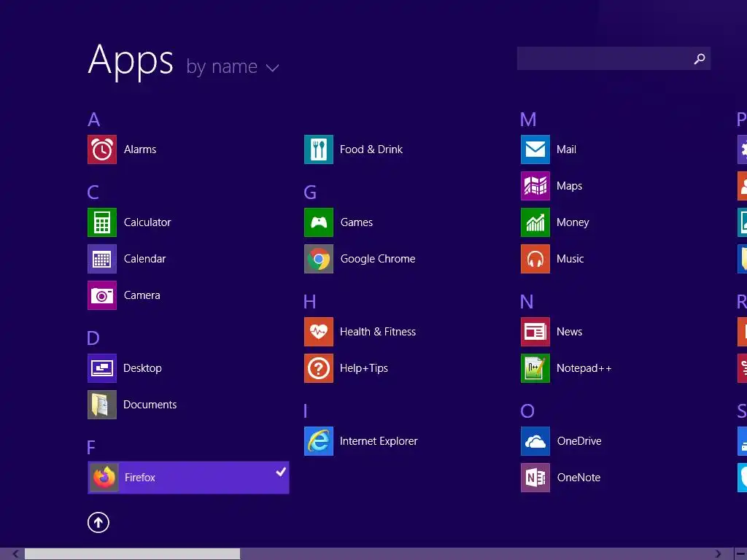The image size is (747, 560).
Task: Jump via letter heading I
Action: (x=306, y=411)
